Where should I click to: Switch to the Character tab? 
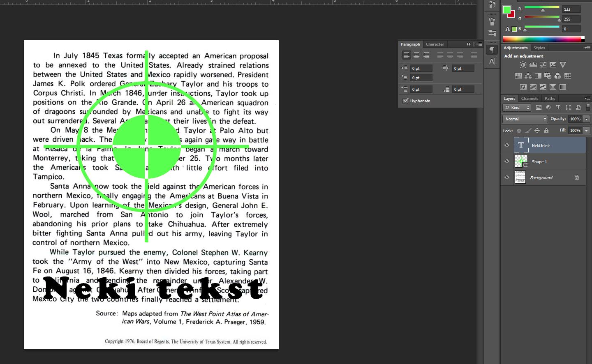435,44
